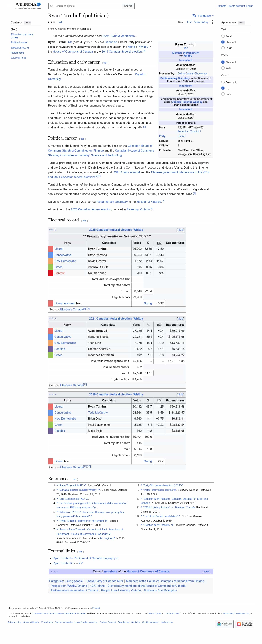Open the more options vertical dots menu
The width and height of the screenshot is (262, 644).
(x=212, y=22)
